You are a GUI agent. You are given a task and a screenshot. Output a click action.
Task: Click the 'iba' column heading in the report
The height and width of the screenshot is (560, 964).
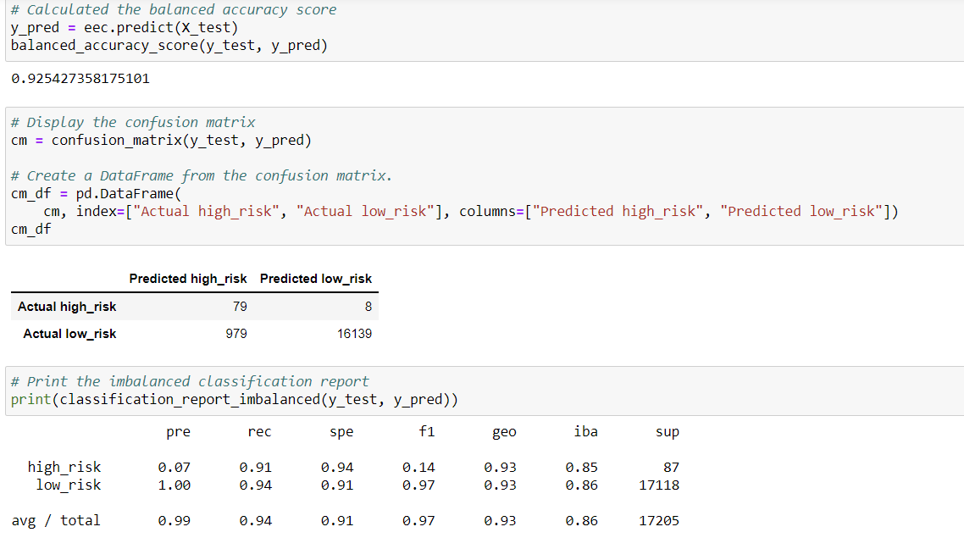pos(586,431)
